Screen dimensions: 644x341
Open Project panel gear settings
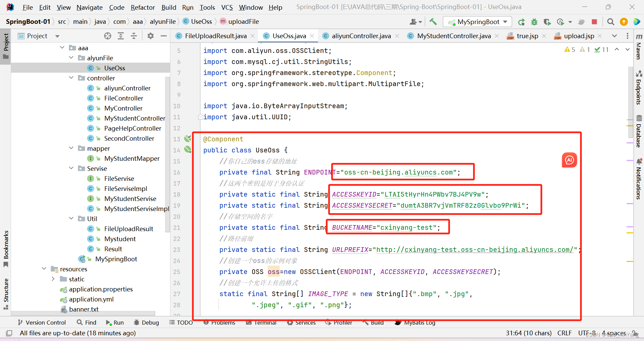(151, 36)
